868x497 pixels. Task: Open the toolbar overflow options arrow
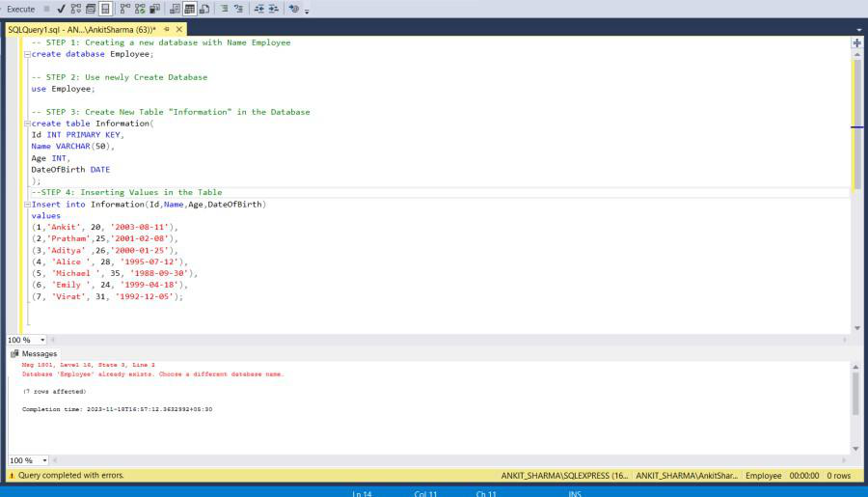pos(307,11)
